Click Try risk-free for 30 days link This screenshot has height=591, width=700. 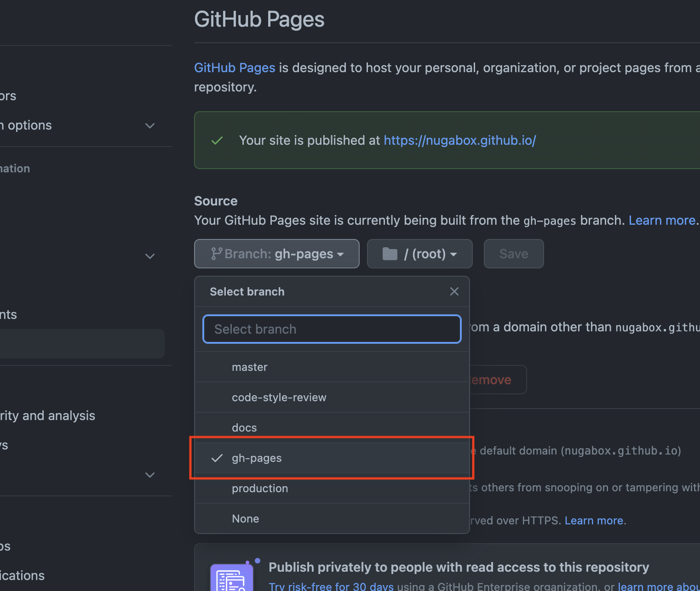tap(331, 586)
